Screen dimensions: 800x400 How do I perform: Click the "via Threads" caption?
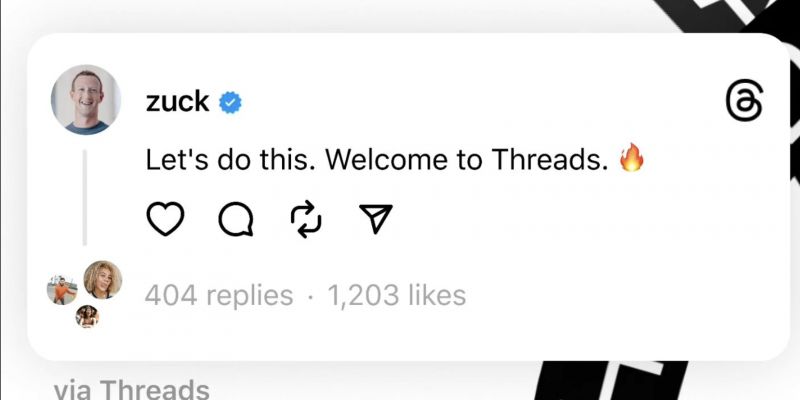[131, 389]
